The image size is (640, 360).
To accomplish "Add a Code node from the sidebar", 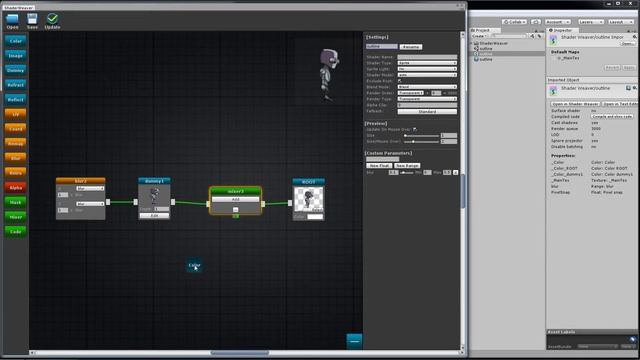I will (16, 232).
